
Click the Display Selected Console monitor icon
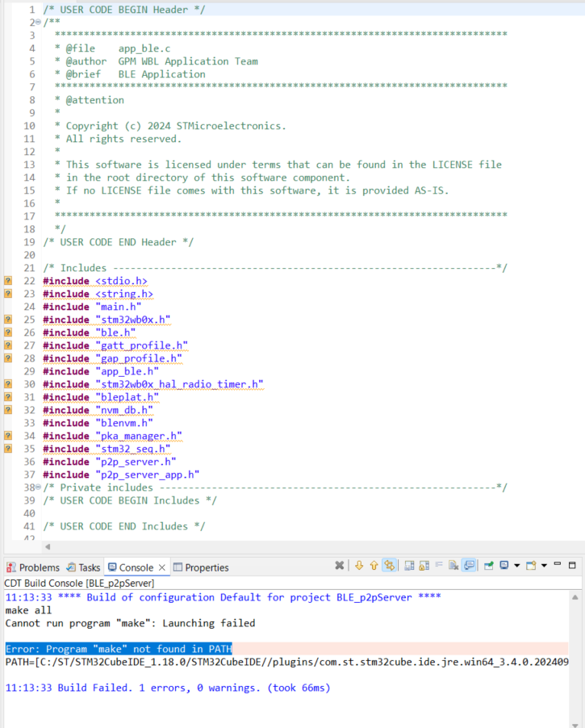[504, 566]
